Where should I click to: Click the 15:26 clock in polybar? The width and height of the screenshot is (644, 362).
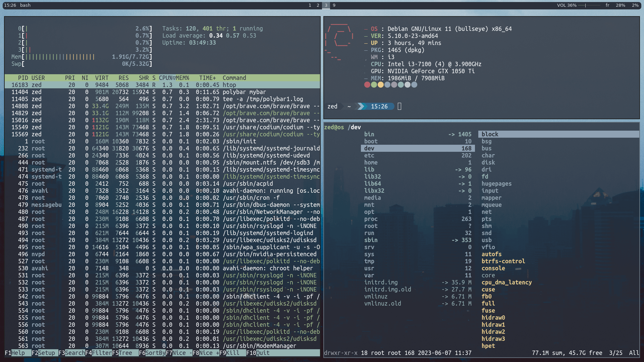point(10,5)
